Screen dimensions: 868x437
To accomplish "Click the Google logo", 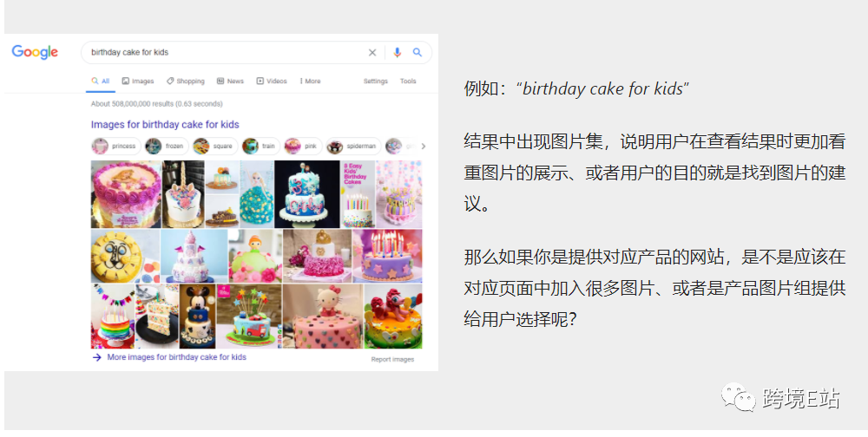I will (35, 52).
